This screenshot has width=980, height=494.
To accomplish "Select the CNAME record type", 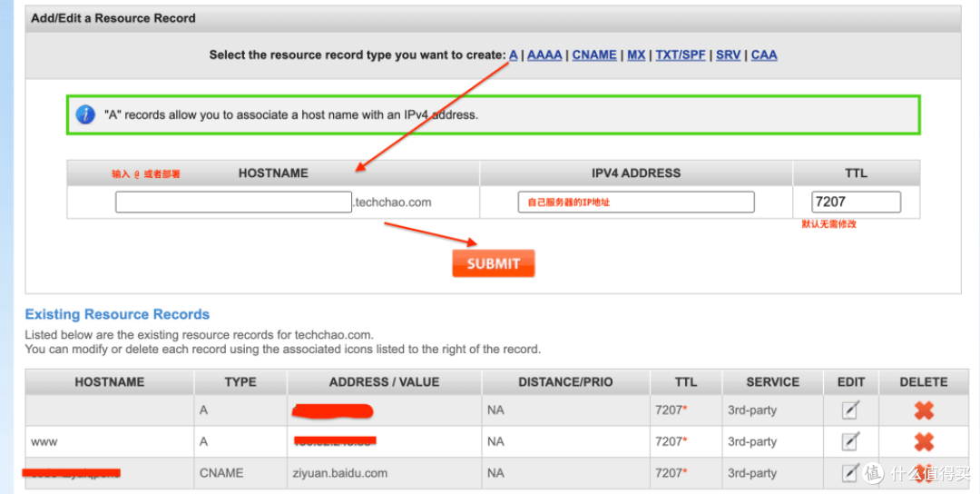I will pyautogui.click(x=594, y=54).
